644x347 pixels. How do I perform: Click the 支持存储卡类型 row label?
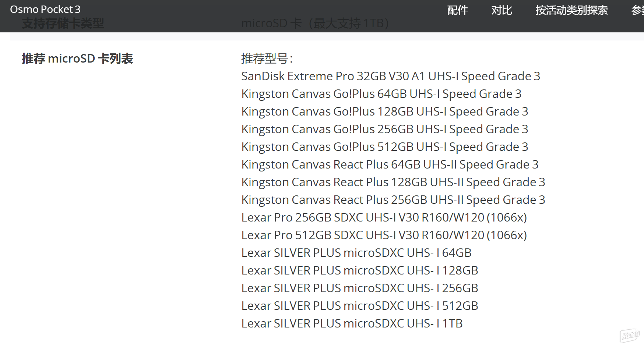pos(63,24)
